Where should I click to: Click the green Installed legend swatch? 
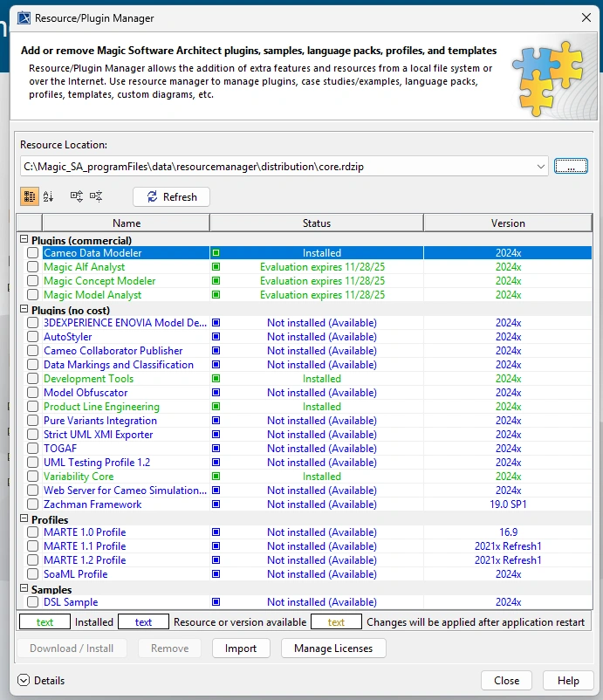click(45, 621)
